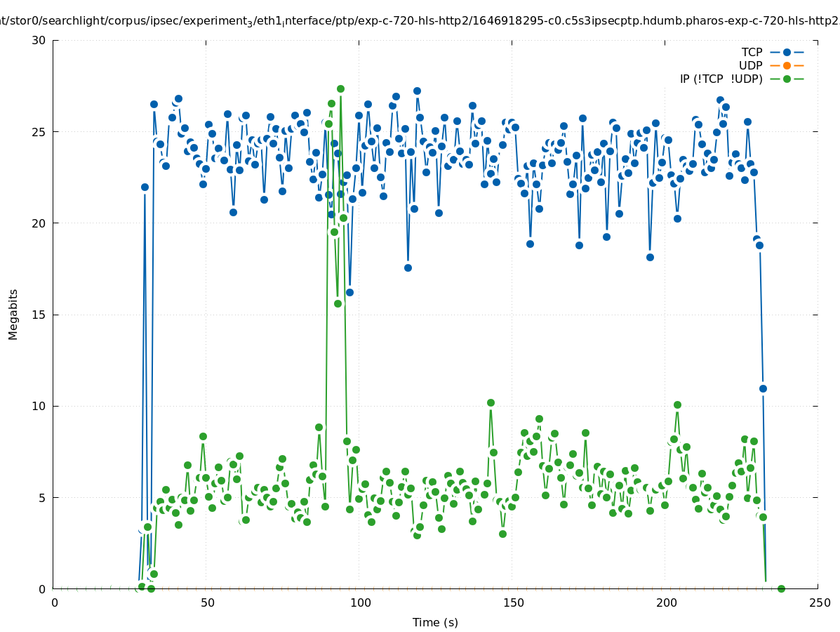Screen dimensions: 840x632
Task: Click the 250 tick on the time axis
Action: coord(819,603)
